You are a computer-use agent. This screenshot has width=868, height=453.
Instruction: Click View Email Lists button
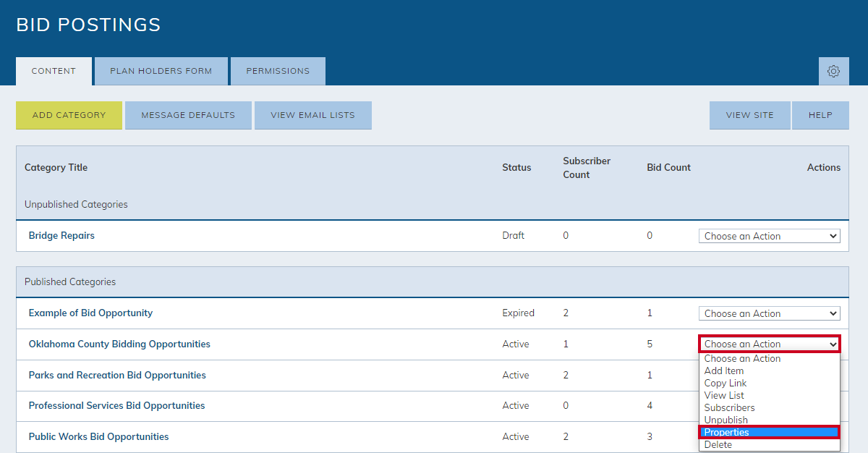click(313, 115)
